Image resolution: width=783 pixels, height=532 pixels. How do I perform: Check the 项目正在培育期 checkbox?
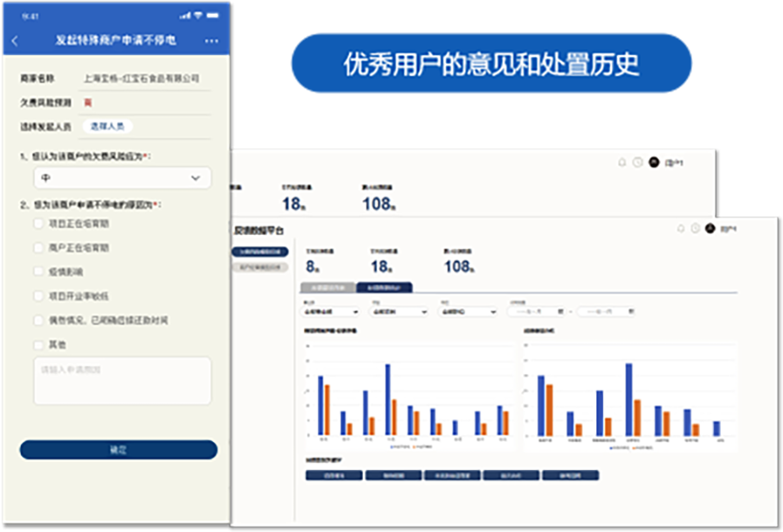38,224
